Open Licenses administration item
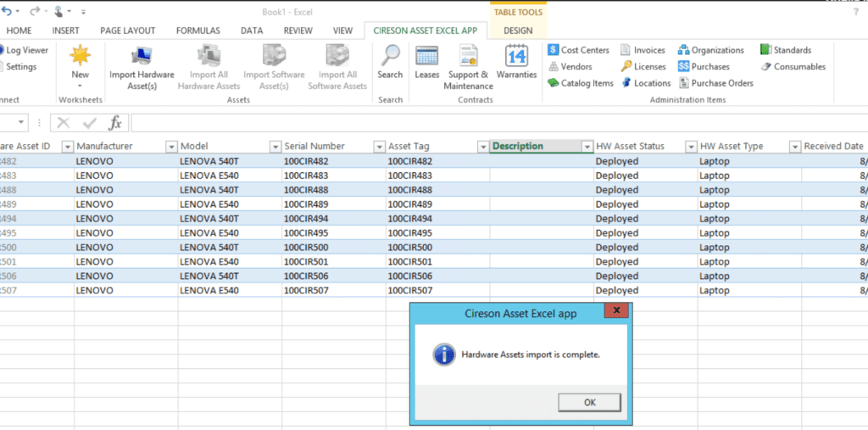 [643, 66]
